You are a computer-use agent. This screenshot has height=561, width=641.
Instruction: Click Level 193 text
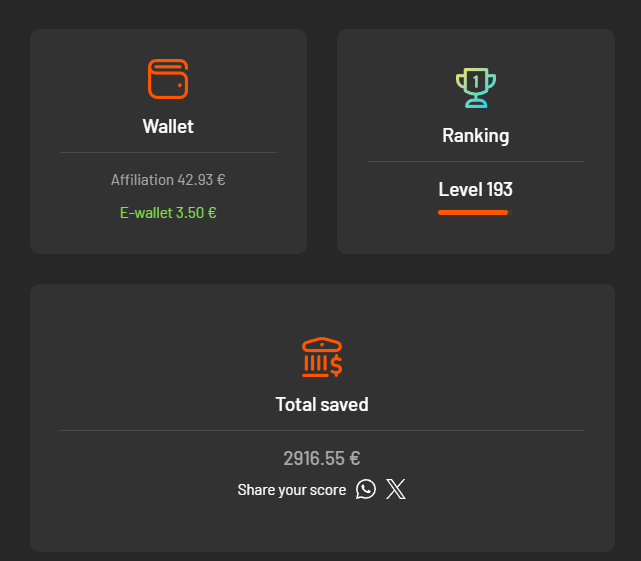475,189
